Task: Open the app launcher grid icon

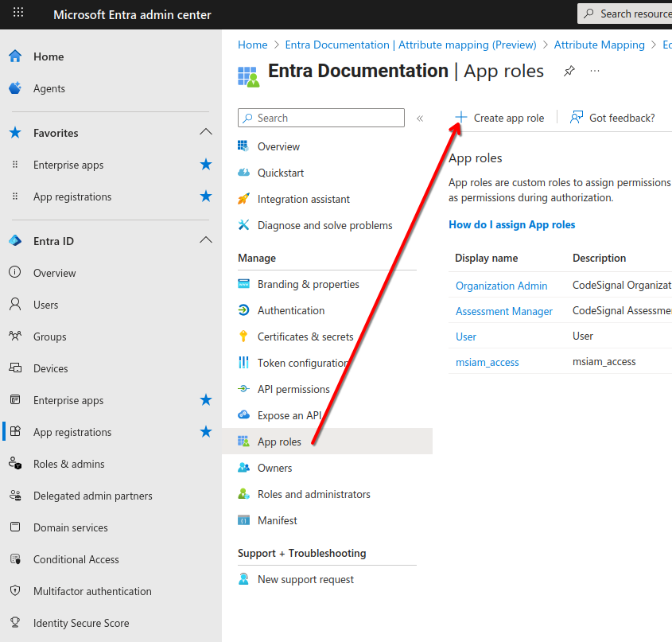Action: (18, 13)
